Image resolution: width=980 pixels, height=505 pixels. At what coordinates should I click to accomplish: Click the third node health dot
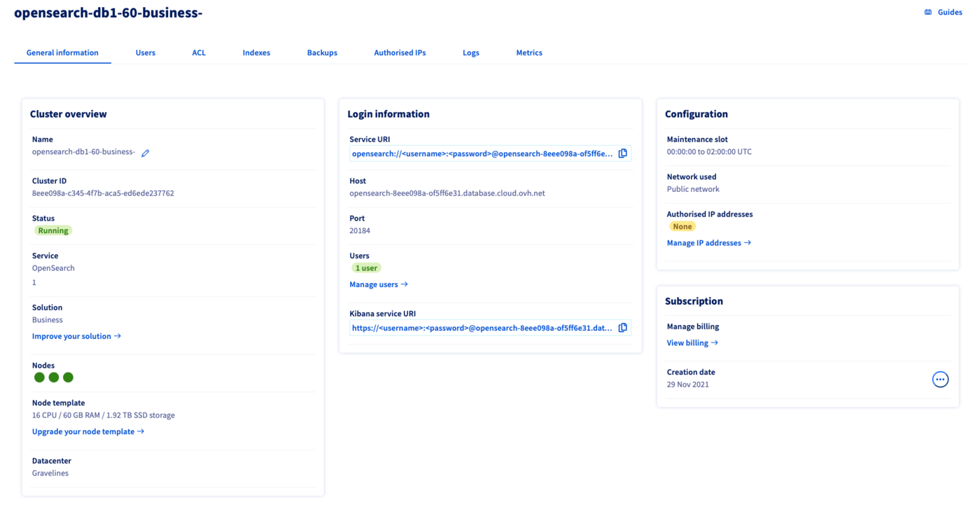(68, 377)
